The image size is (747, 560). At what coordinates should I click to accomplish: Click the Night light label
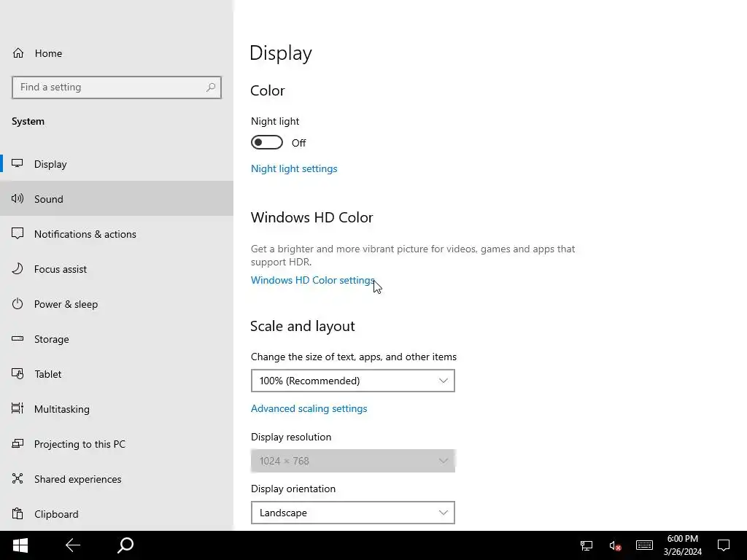click(x=275, y=121)
